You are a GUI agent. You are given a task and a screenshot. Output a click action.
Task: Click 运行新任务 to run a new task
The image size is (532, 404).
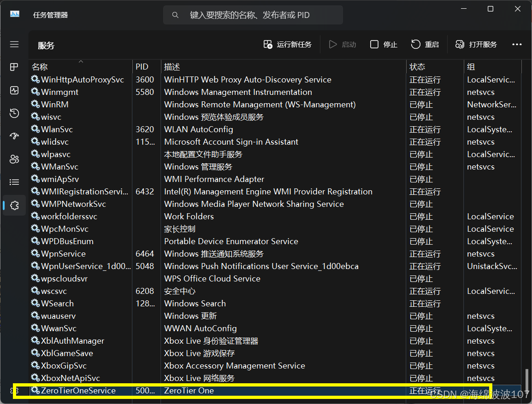coord(287,44)
